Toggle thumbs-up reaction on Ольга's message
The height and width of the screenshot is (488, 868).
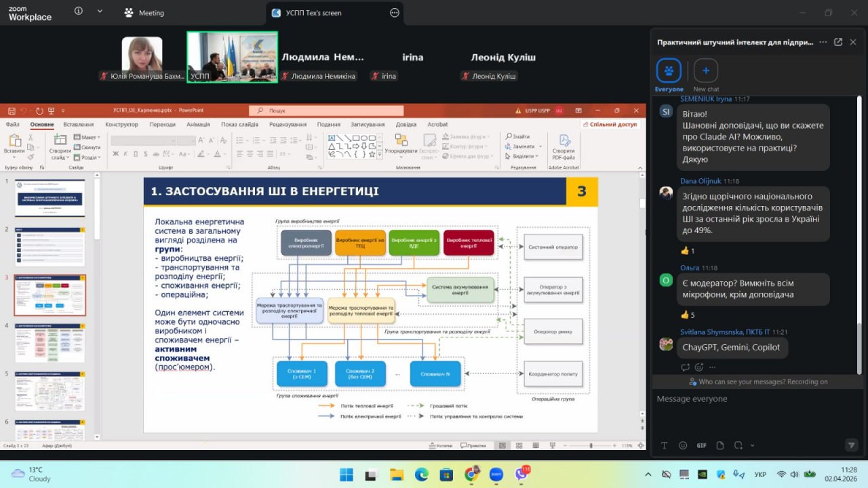point(688,314)
